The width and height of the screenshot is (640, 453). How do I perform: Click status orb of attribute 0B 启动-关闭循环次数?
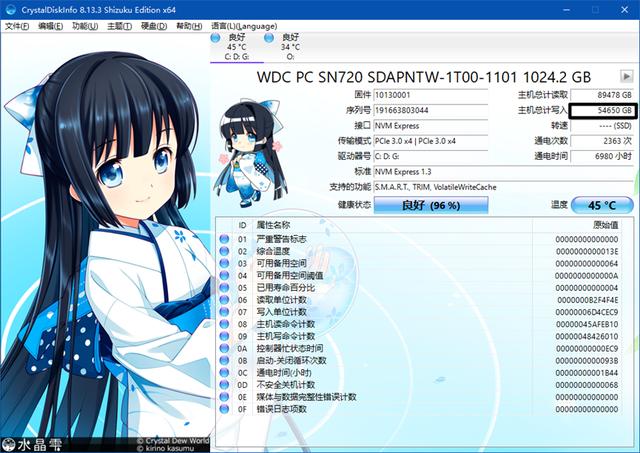point(224,361)
